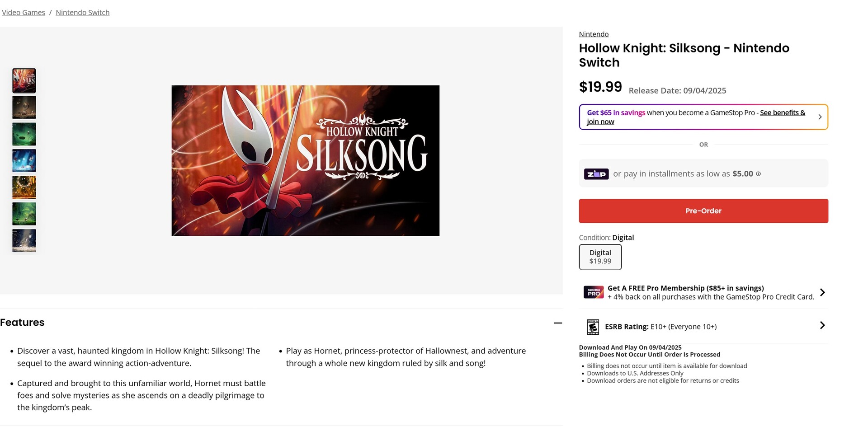Click the installments info circle icon

pos(758,174)
